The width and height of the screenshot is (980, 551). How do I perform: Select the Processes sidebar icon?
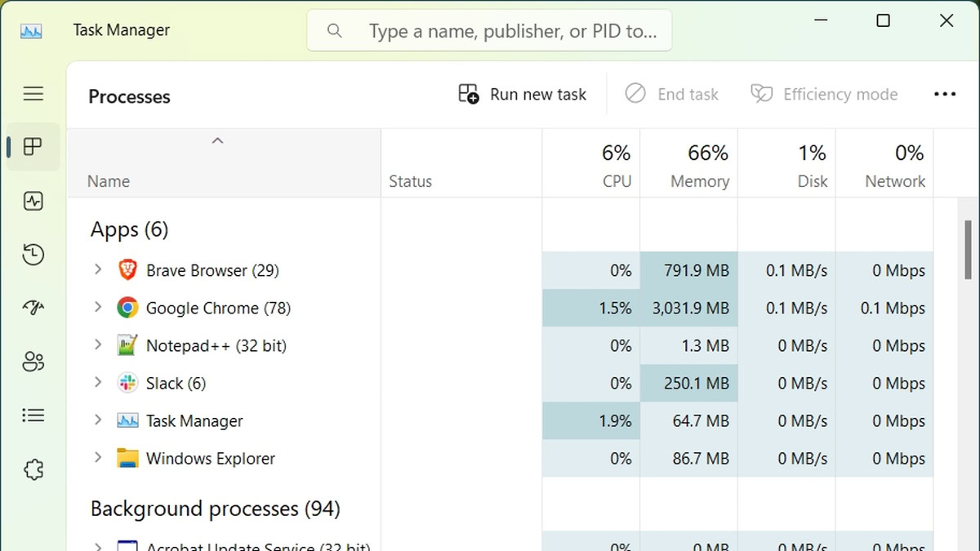(x=33, y=147)
